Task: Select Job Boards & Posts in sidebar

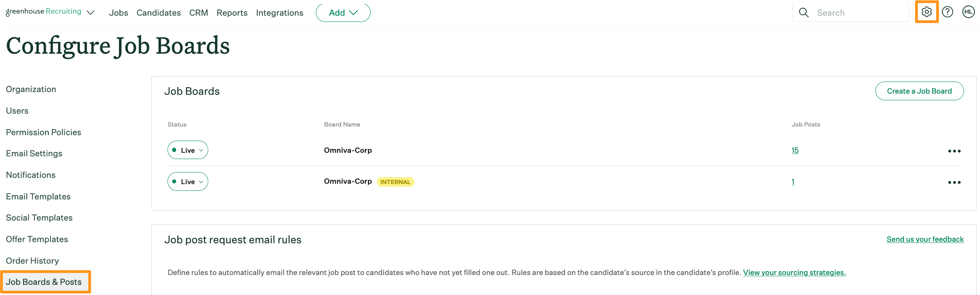Action: click(45, 282)
